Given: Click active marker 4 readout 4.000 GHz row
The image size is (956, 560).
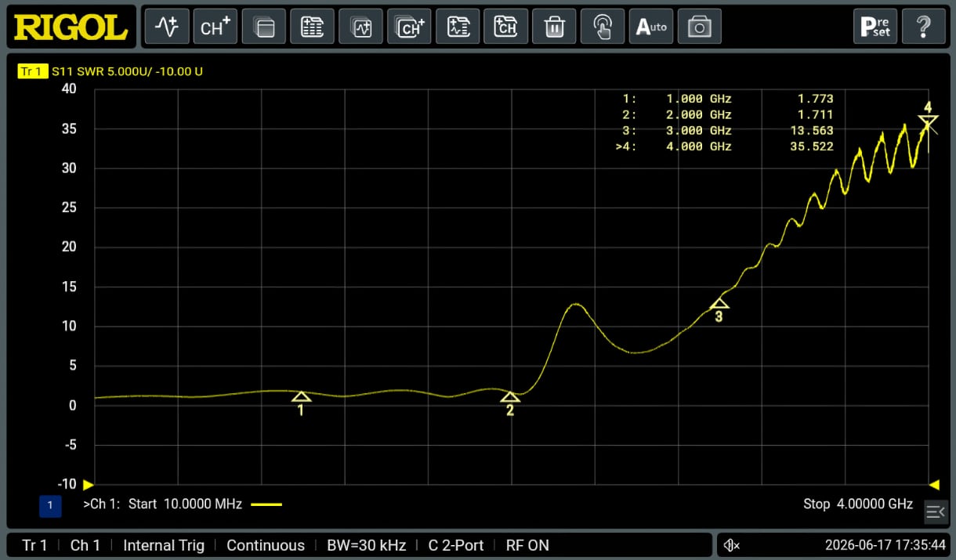Looking at the screenshot, I should point(725,146).
